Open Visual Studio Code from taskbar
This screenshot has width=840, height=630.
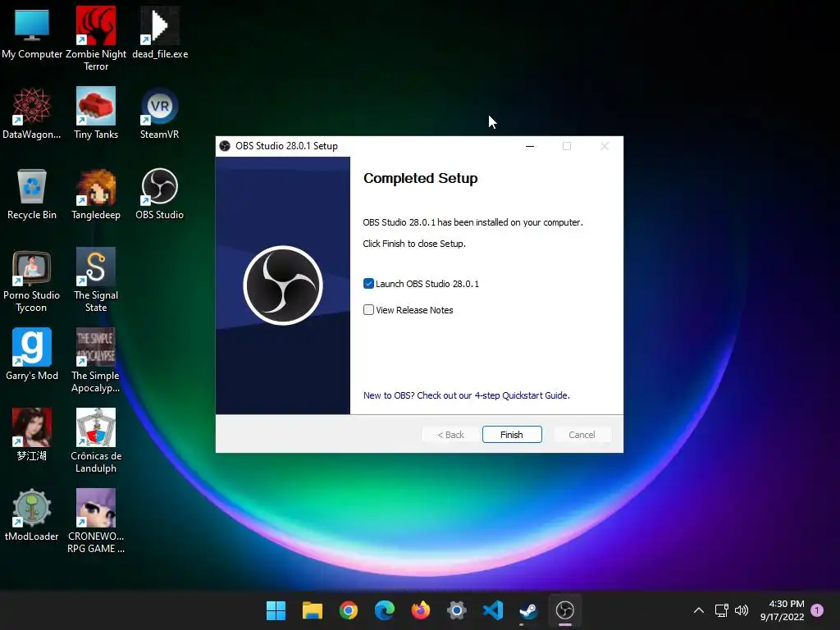click(493, 610)
